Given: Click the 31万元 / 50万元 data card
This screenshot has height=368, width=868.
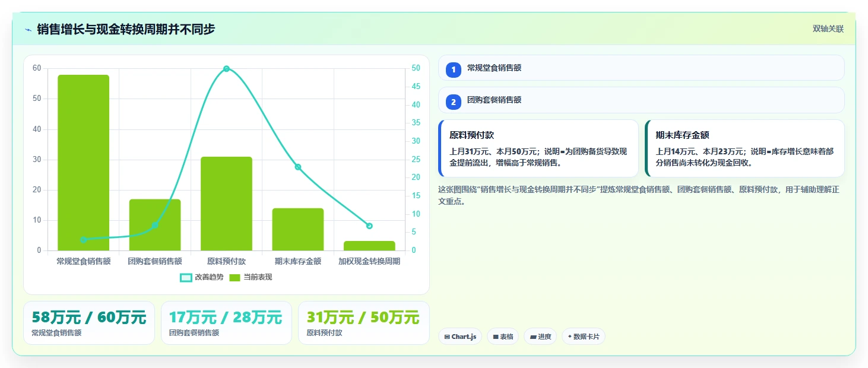Looking at the screenshot, I should 363,323.
